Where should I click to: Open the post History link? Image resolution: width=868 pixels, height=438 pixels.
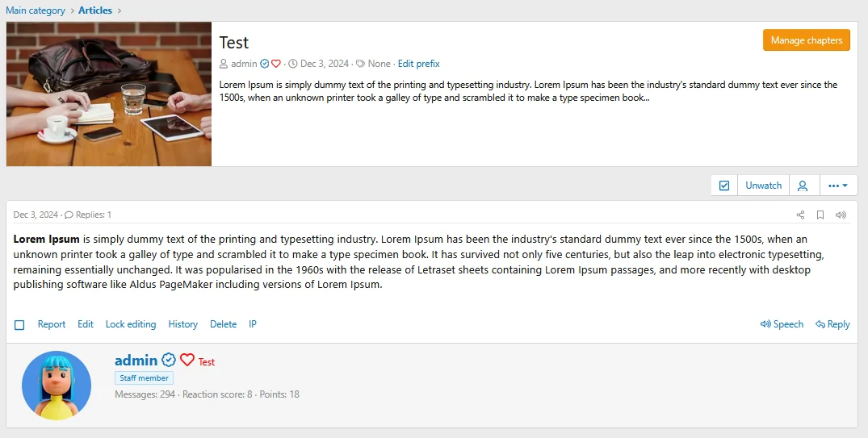182,324
